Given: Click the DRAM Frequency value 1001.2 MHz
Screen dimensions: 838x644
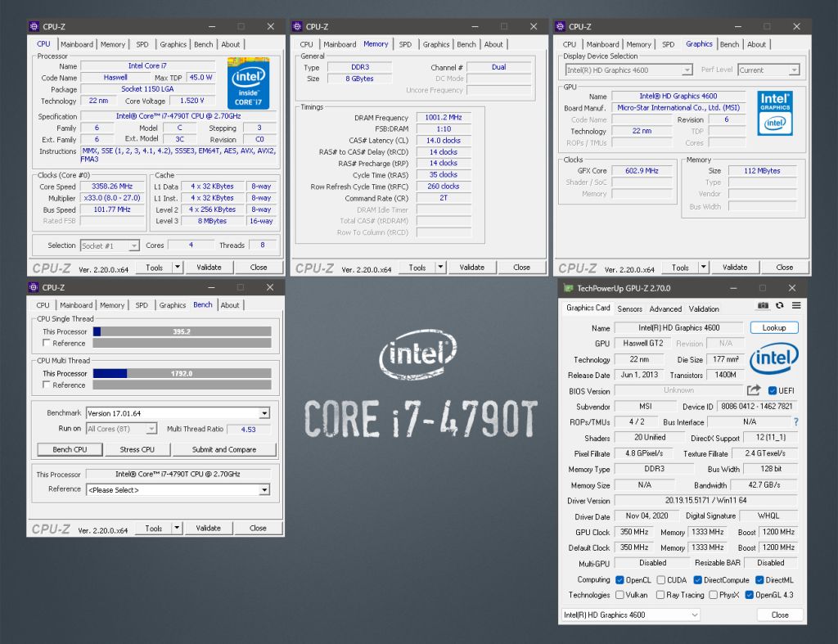Looking at the screenshot, I should coord(444,117).
